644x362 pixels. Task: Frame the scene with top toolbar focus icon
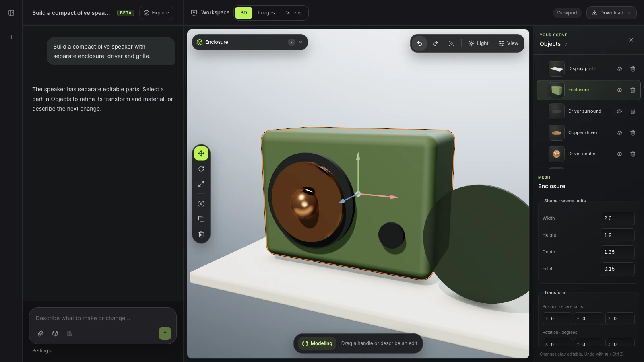[x=452, y=43]
